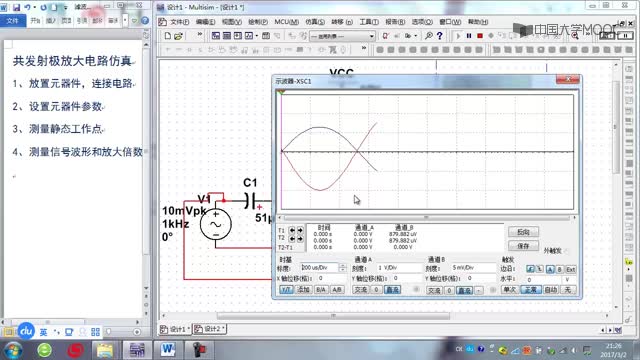Switch to the 设计2 design tab
Image resolution: width=640 pixels, height=360 pixels.
click(210, 329)
